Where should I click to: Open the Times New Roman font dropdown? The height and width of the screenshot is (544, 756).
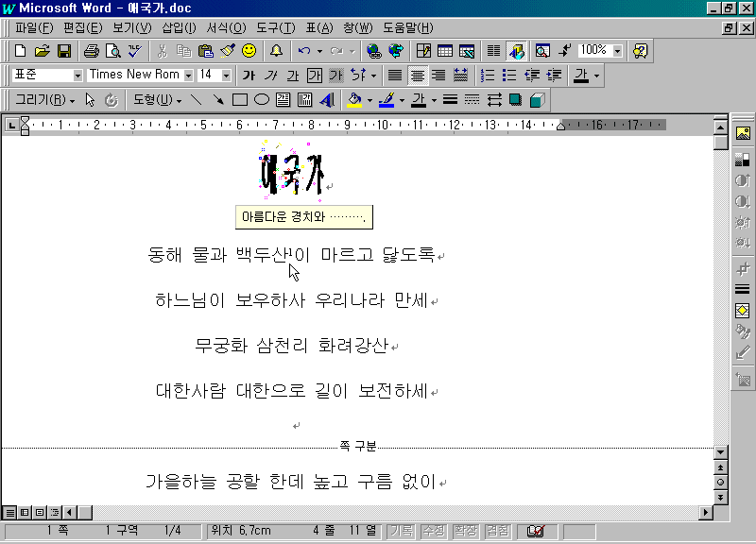click(x=188, y=76)
